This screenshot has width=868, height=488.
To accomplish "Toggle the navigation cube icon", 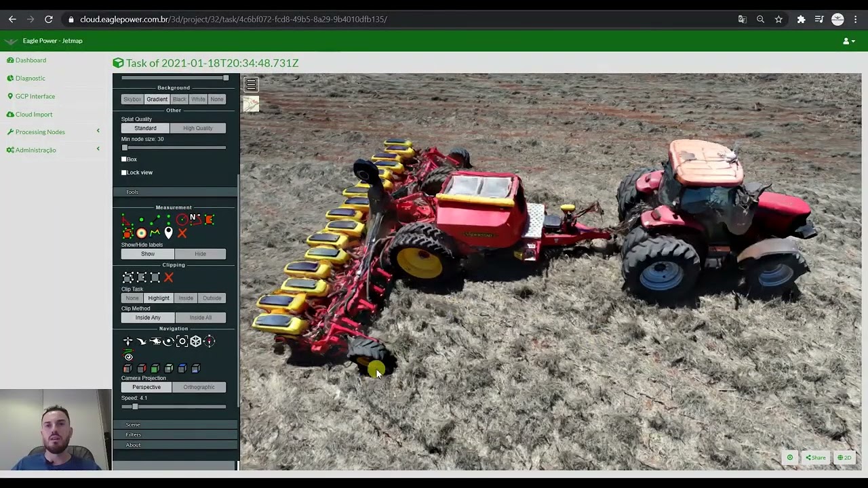I will (x=195, y=342).
